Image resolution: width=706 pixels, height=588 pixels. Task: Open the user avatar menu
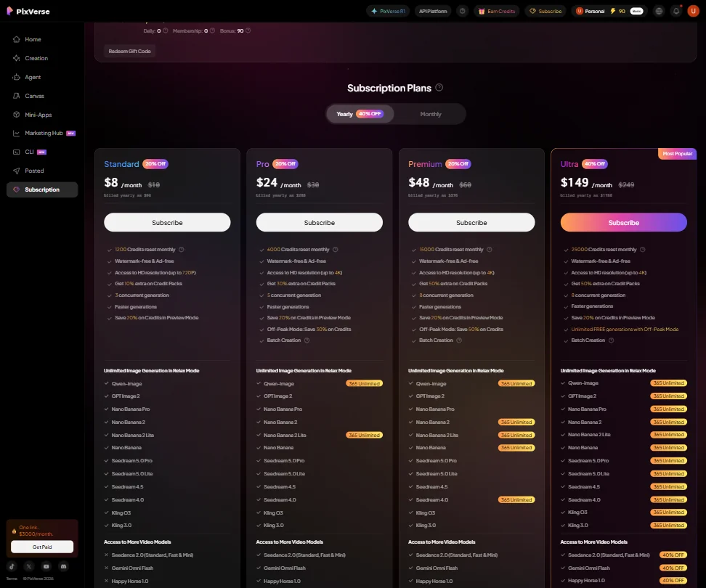pyautogui.click(x=693, y=11)
